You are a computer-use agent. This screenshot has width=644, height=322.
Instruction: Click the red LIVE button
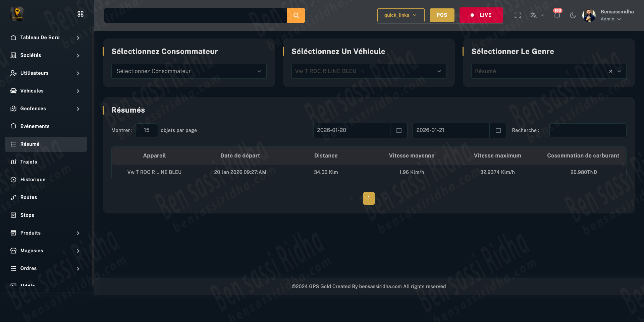pos(481,15)
